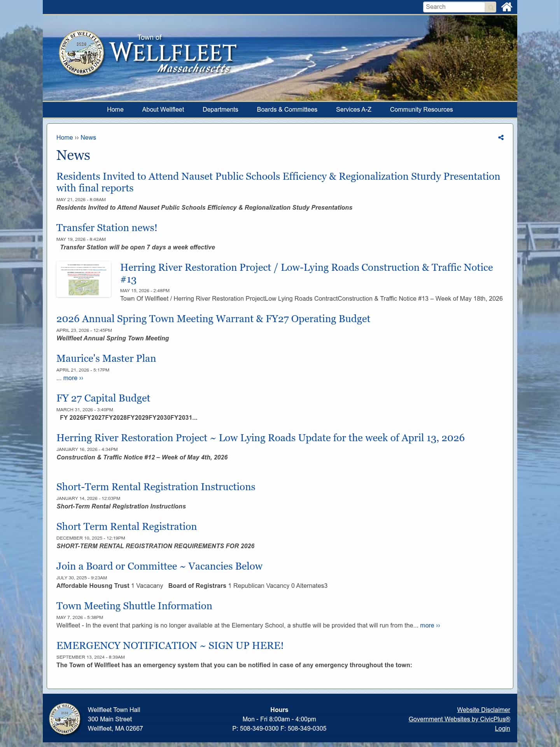Screen dimensions: 560x747
Task: Open Join a Board or Committee article
Action: coord(159,566)
